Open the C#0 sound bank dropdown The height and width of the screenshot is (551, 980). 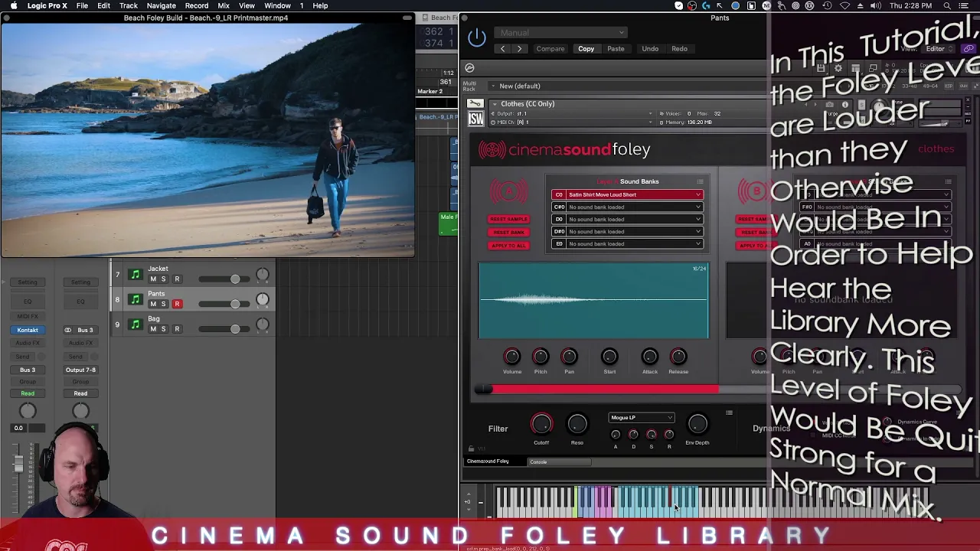[626, 207]
